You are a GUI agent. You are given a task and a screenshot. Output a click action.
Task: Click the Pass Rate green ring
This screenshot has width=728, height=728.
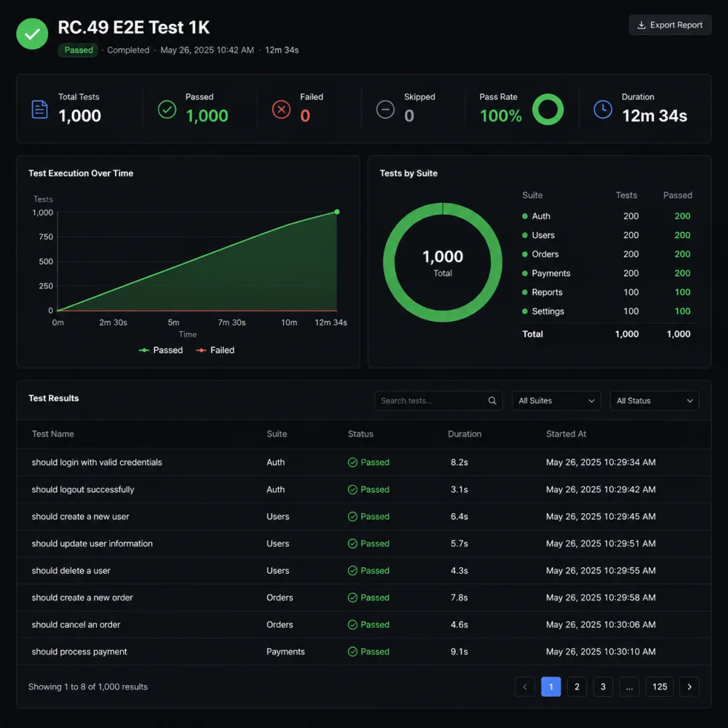pos(548,110)
